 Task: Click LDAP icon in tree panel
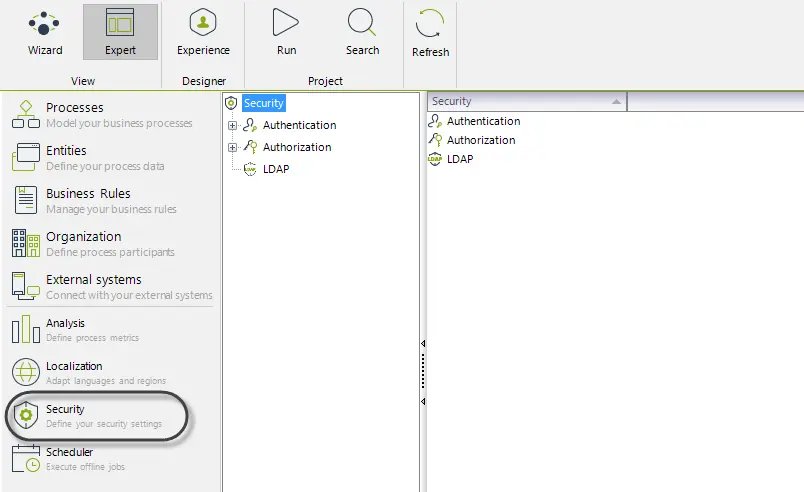coord(250,169)
